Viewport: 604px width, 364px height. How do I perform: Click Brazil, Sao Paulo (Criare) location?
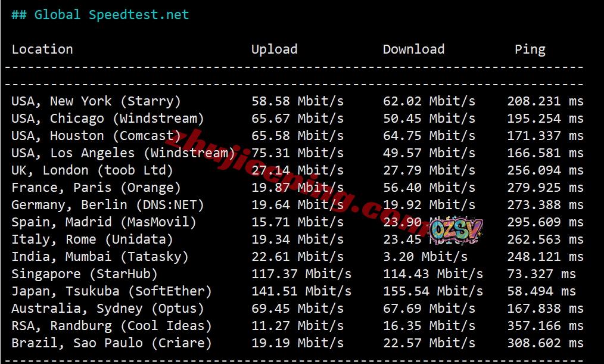(x=111, y=343)
